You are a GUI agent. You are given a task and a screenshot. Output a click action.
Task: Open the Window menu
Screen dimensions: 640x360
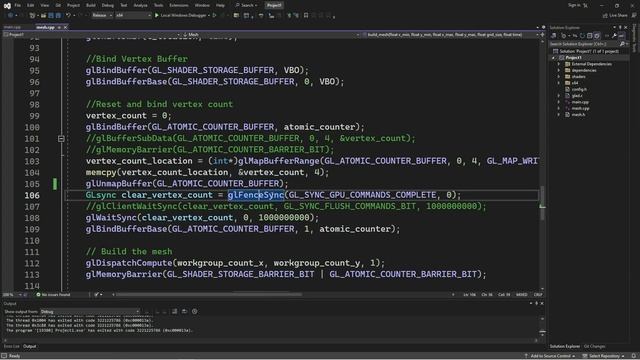click(202, 5)
